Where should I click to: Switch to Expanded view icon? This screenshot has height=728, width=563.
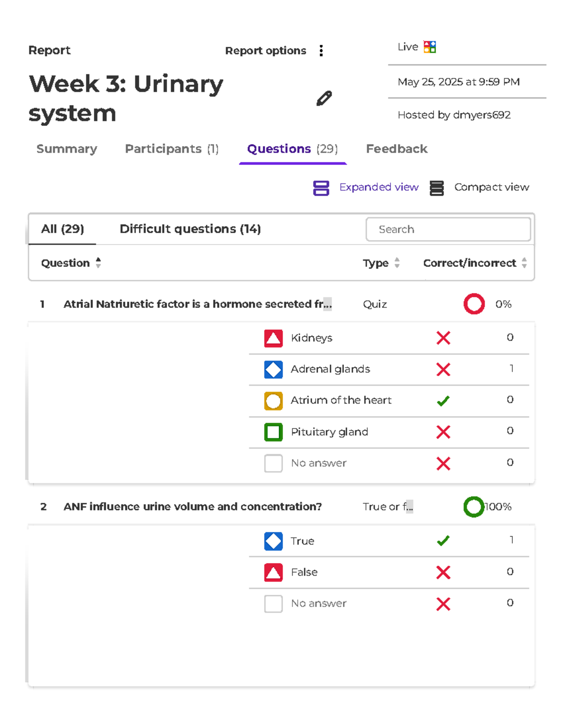[321, 188]
